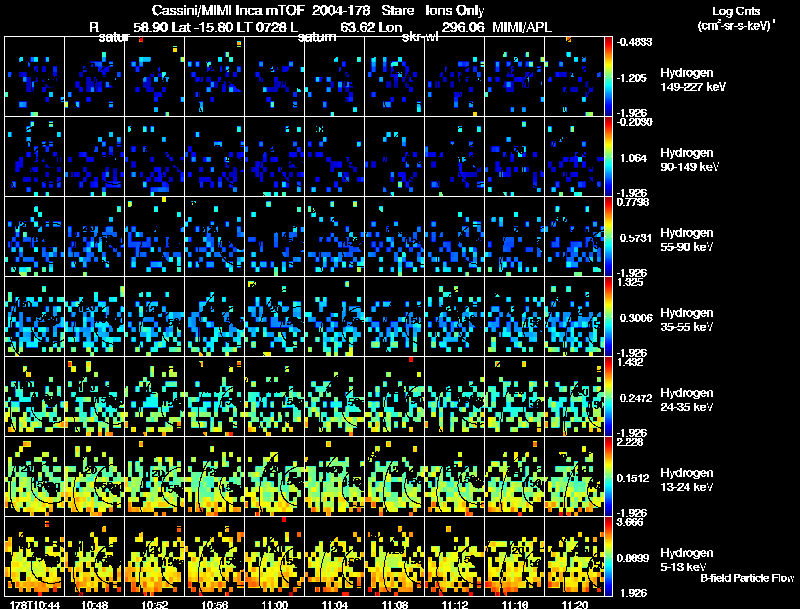Screen dimensions: 800x609
Task: Click the 'Hydrogen 90-149 keV' row label
Action: [x=689, y=160]
